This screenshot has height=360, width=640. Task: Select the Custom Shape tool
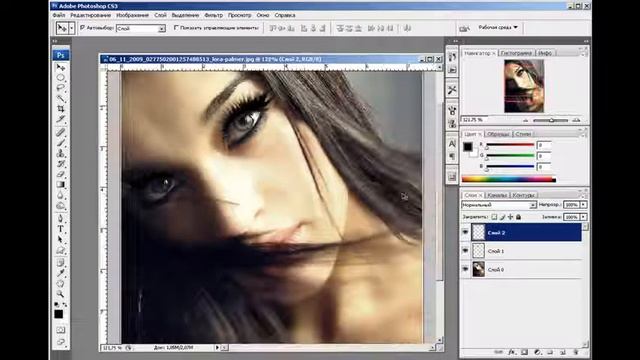click(60, 250)
